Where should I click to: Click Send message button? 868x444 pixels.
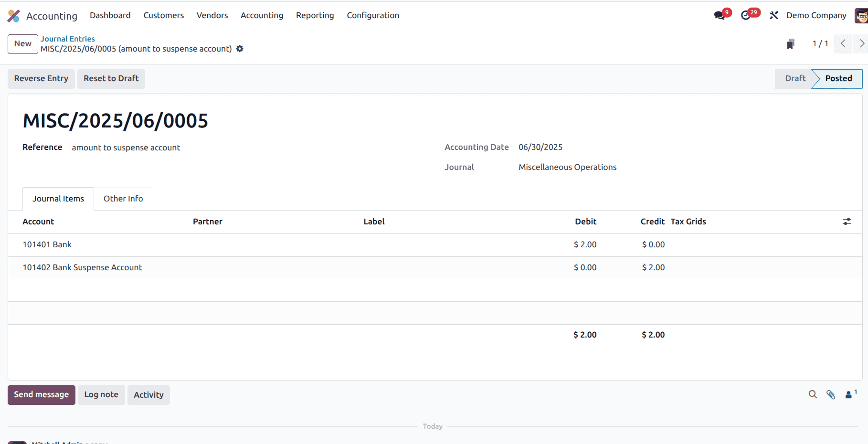point(42,395)
